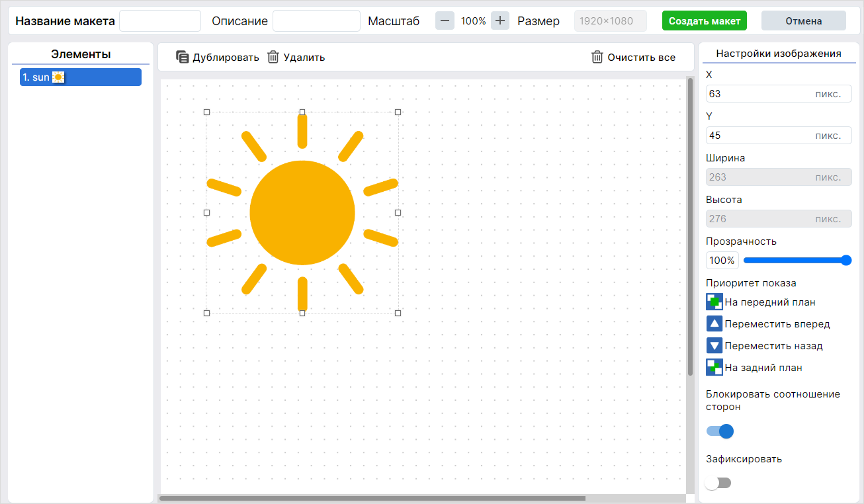Screen dimensions: 864x504
Task: Click the Y coordinate field
Action: click(x=759, y=136)
